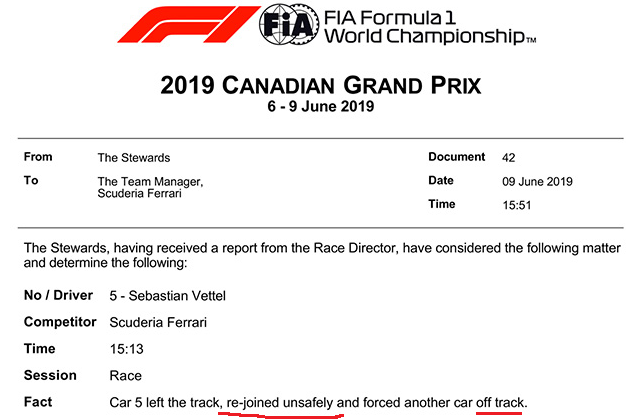Click the bold Fact label

click(38, 402)
